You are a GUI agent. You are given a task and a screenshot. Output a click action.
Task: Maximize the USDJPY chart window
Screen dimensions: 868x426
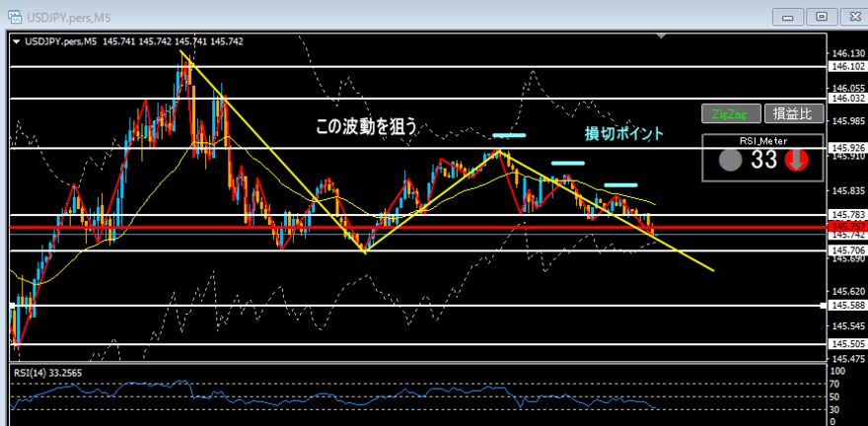coord(819,17)
